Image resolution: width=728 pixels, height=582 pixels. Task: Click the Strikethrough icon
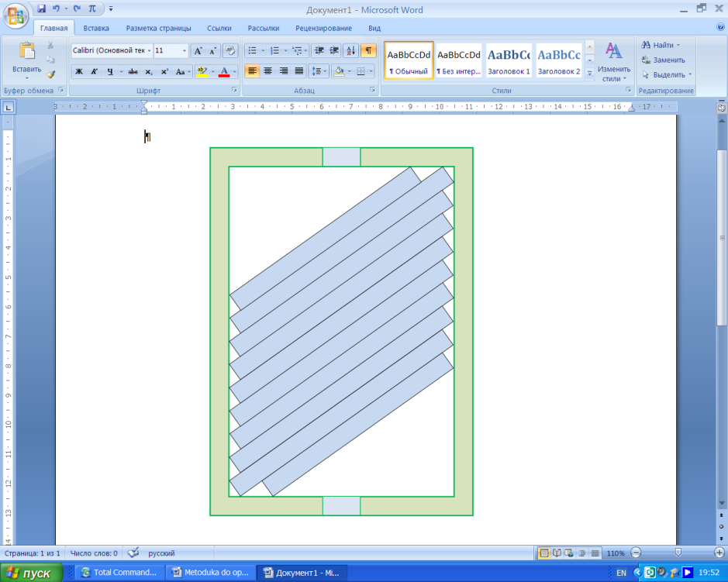coord(133,71)
